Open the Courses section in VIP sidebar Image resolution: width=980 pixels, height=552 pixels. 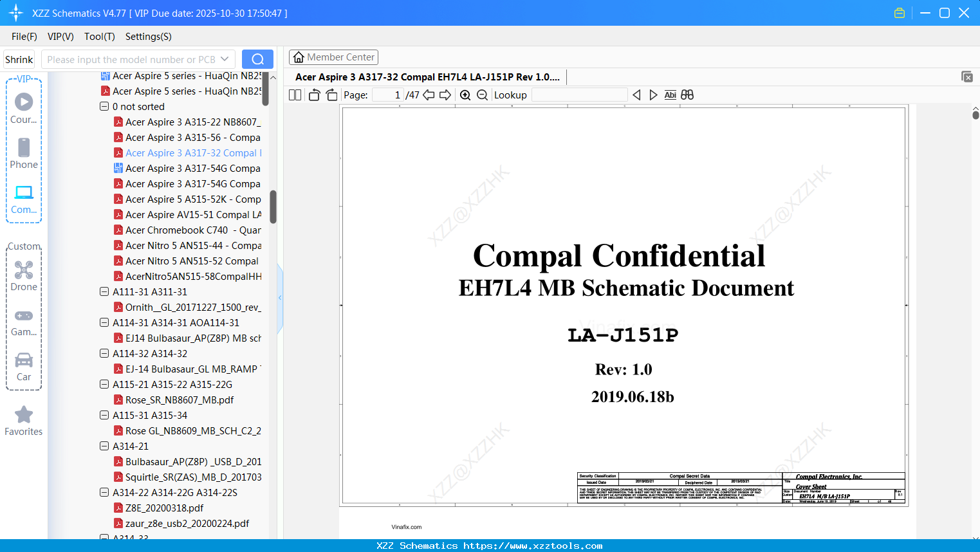[24, 108]
